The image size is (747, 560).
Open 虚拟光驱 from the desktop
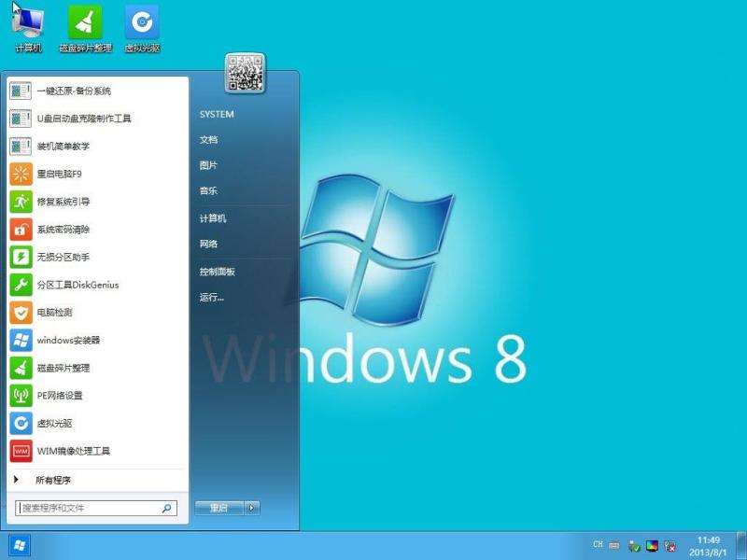pyautogui.click(x=141, y=23)
